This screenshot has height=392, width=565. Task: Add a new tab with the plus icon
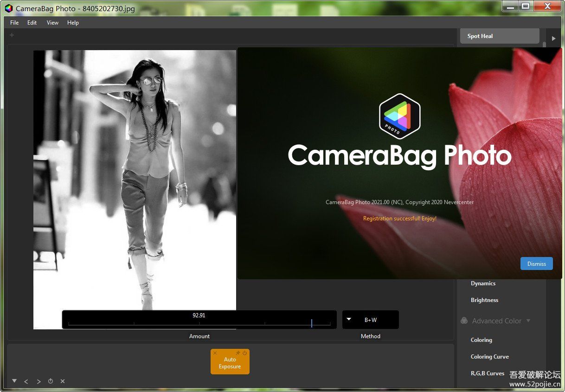pyautogui.click(x=12, y=35)
